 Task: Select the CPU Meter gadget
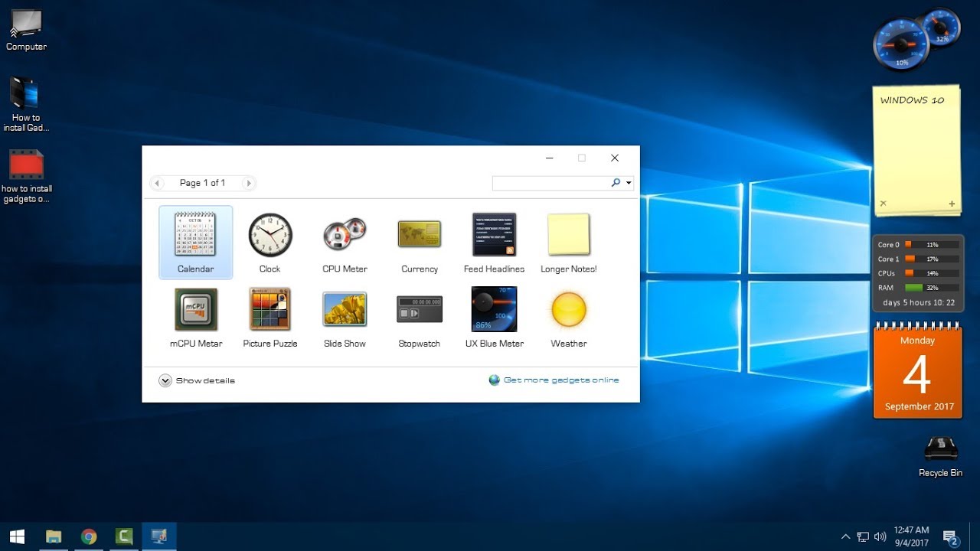click(345, 242)
